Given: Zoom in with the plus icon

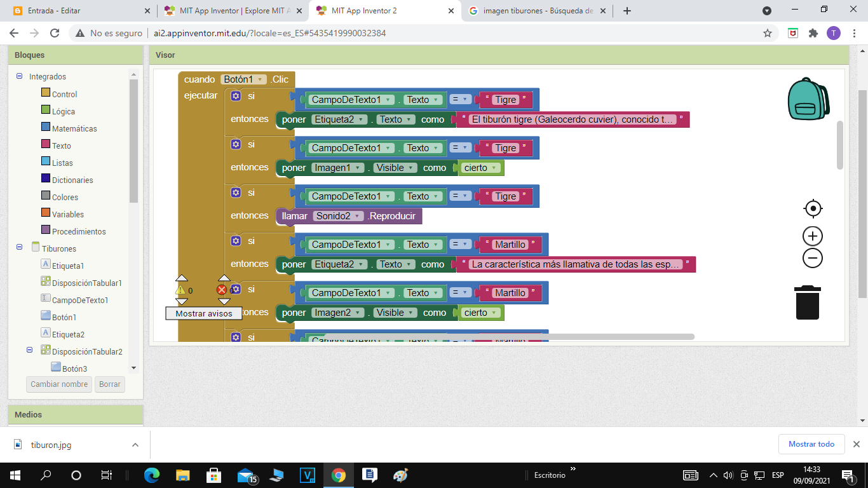Looking at the screenshot, I should point(813,236).
